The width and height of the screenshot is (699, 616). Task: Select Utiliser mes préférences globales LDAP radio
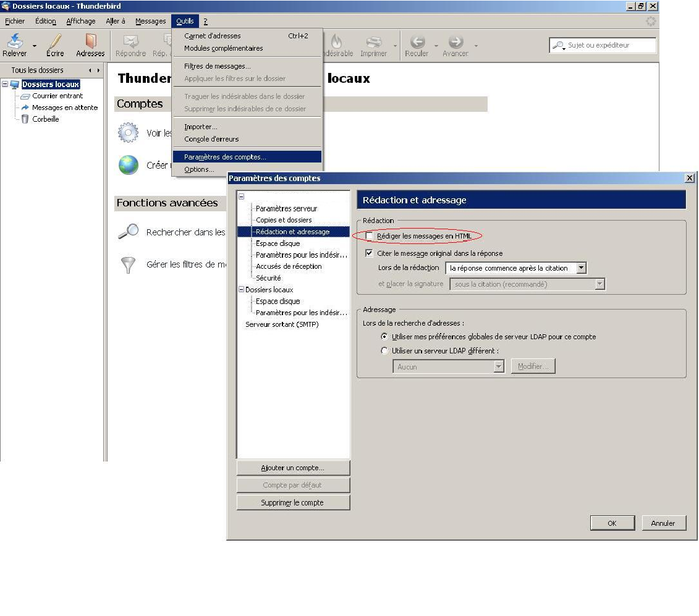[384, 337]
